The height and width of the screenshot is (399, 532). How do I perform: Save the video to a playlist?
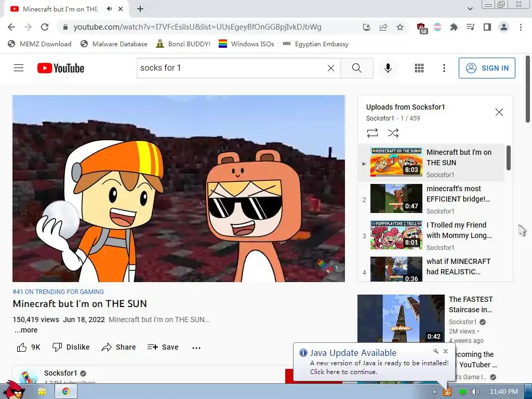pos(163,347)
